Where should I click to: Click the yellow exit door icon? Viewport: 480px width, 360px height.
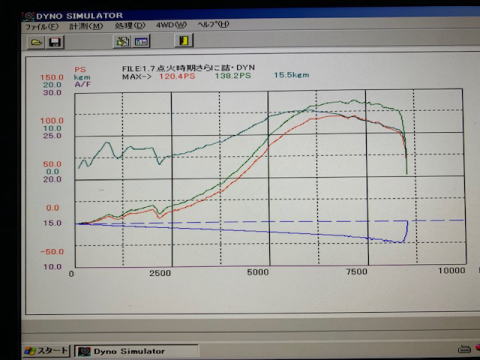184,41
